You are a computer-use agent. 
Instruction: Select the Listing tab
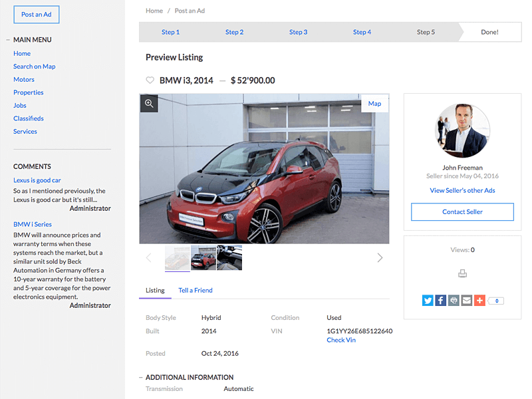click(155, 291)
